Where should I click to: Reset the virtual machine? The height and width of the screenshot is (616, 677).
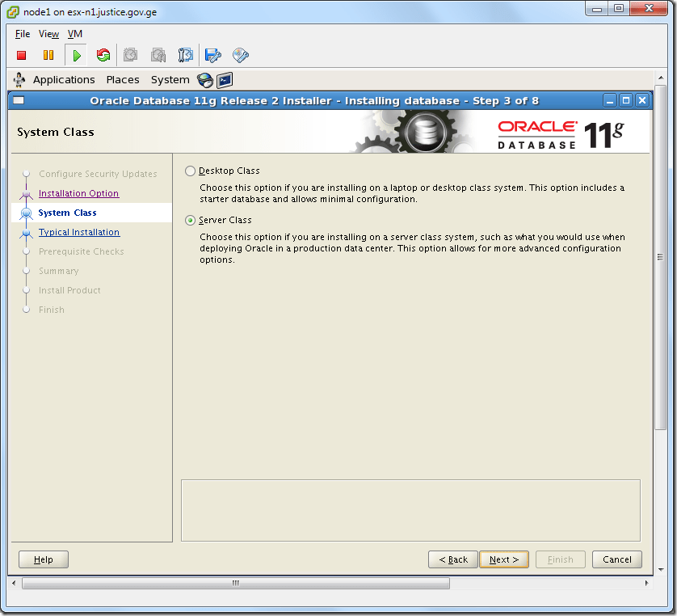pyautogui.click(x=103, y=54)
